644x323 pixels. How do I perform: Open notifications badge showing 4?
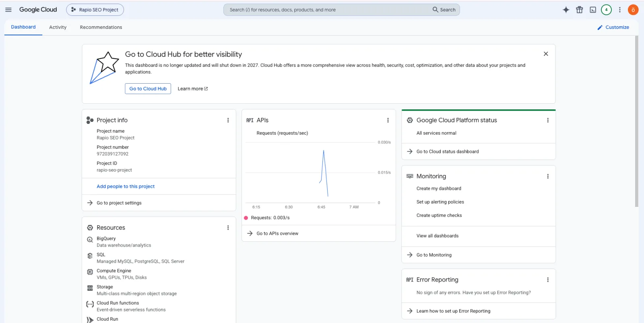point(606,10)
